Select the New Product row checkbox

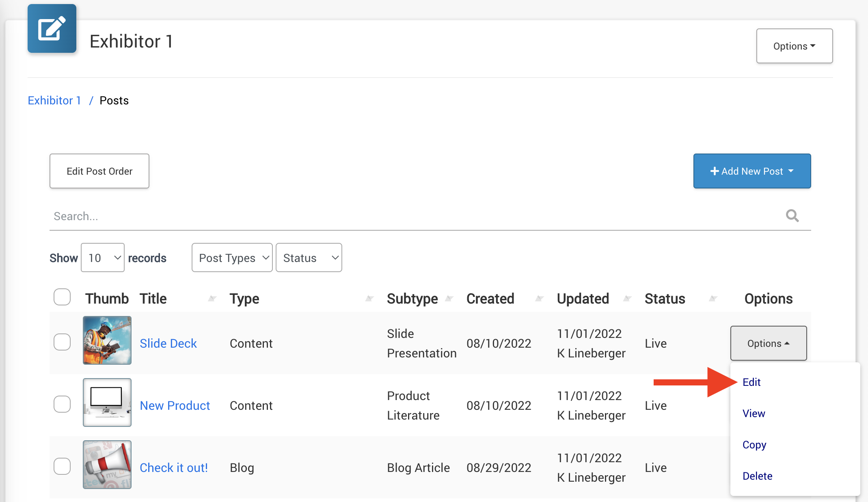click(62, 404)
